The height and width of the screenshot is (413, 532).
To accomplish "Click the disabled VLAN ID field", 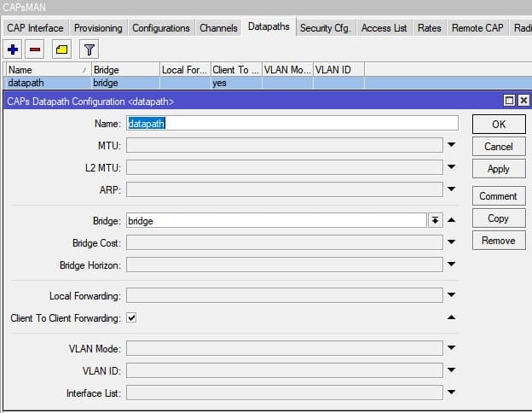I will tap(285, 370).
